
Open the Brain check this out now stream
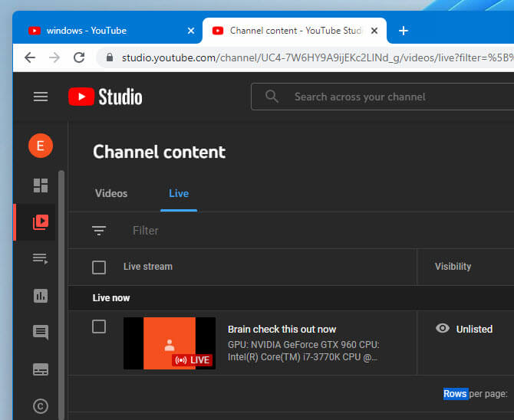click(x=282, y=330)
